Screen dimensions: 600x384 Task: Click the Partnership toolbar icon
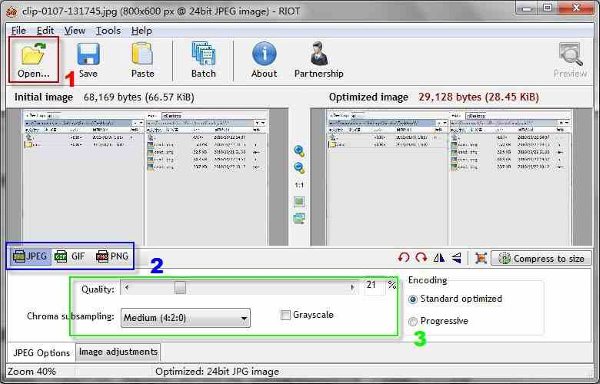[319, 60]
